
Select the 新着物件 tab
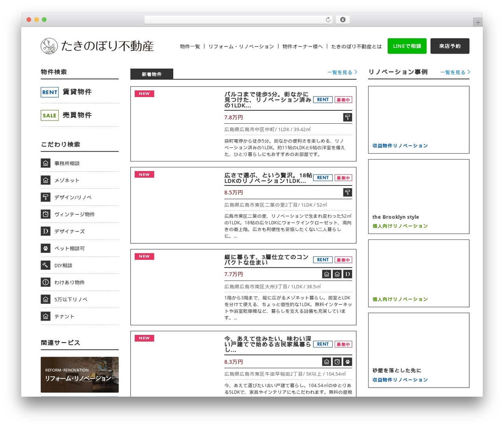(152, 74)
